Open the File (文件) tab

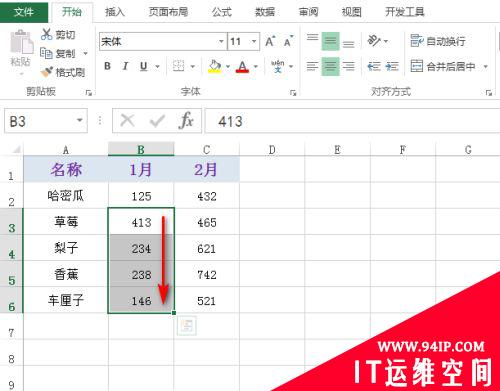[x=24, y=12]
